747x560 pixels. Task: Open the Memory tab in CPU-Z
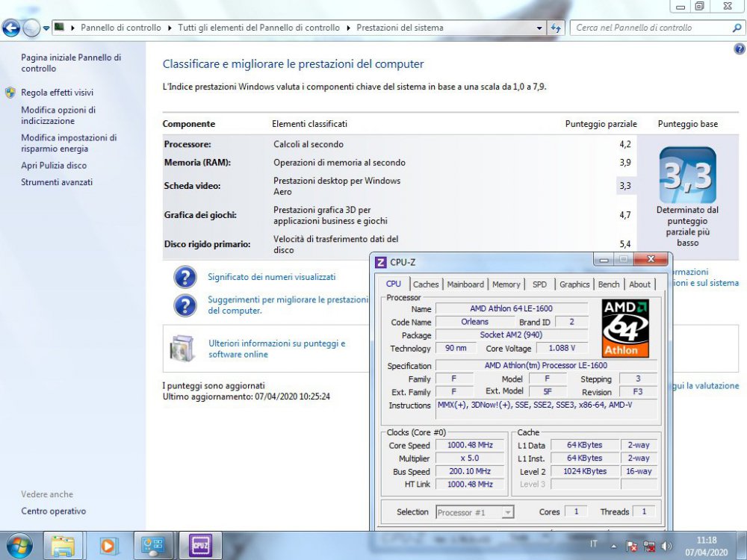coord(506,284)
